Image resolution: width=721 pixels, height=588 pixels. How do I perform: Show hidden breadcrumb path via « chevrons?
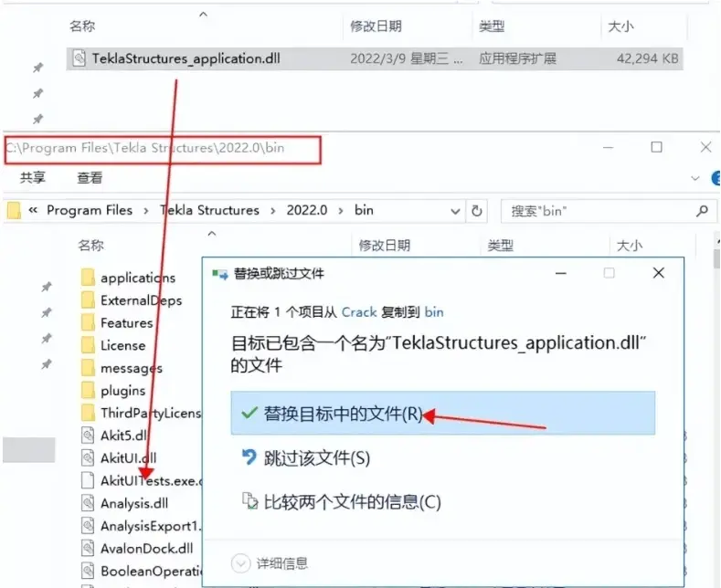pos(33,210)
